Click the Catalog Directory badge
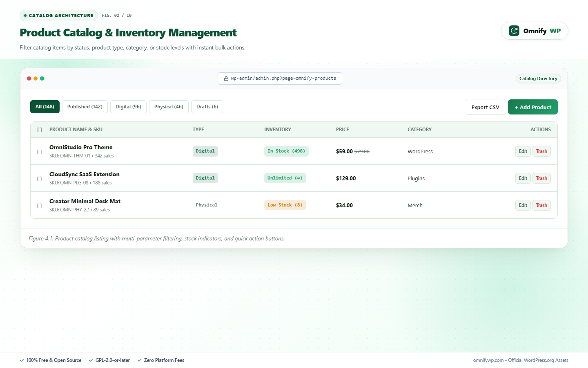The image size is (588, 368). 538,79
